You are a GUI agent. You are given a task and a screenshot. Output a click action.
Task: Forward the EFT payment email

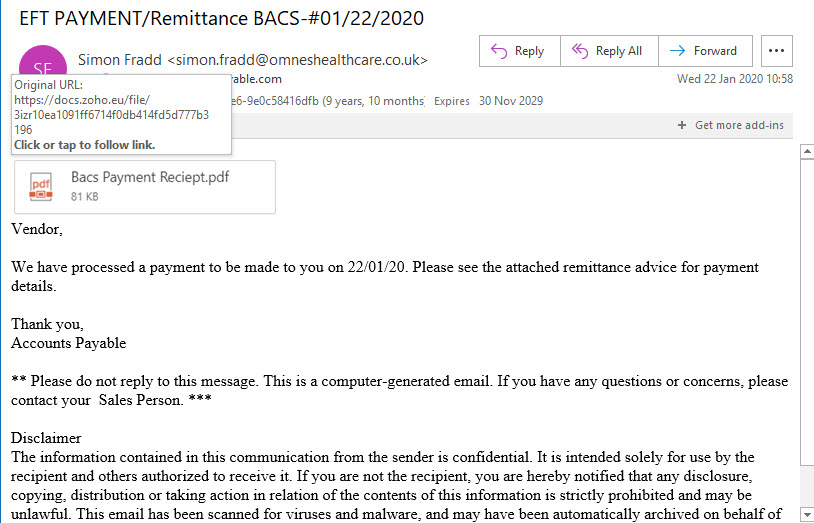706,51
